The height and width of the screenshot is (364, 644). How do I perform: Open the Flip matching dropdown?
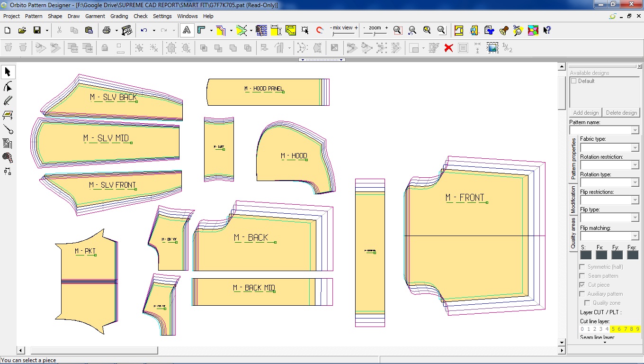tap(635, 236)
